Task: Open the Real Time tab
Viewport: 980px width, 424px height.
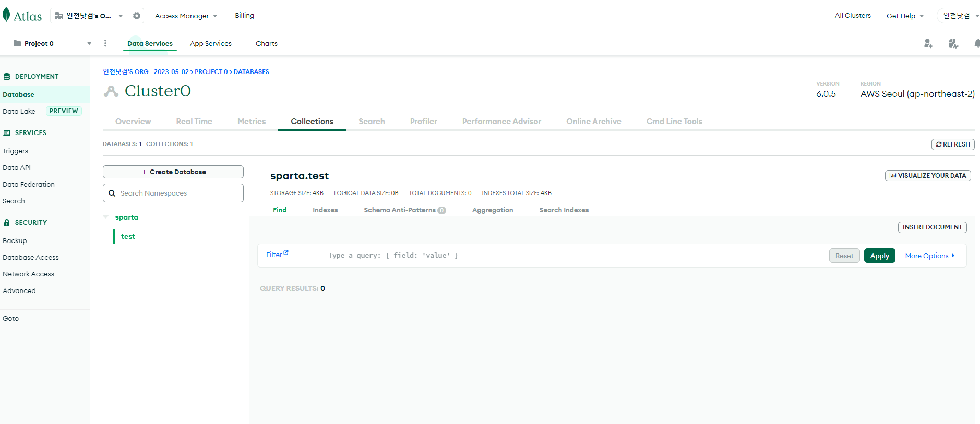Action: tap(194, 122)
